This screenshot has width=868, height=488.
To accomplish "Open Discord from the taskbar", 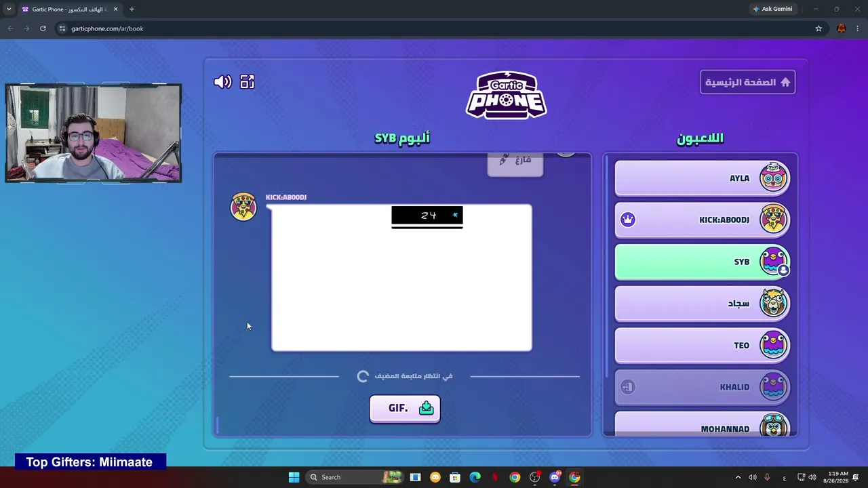I will (x=555, y=477).
